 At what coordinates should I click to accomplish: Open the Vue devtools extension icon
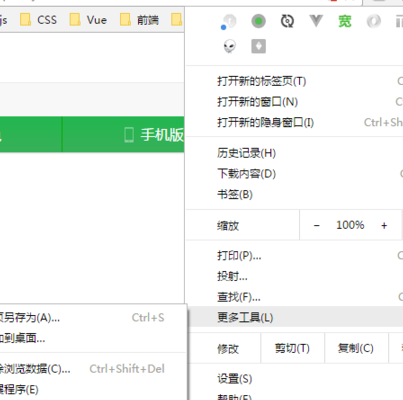[316, 21]
